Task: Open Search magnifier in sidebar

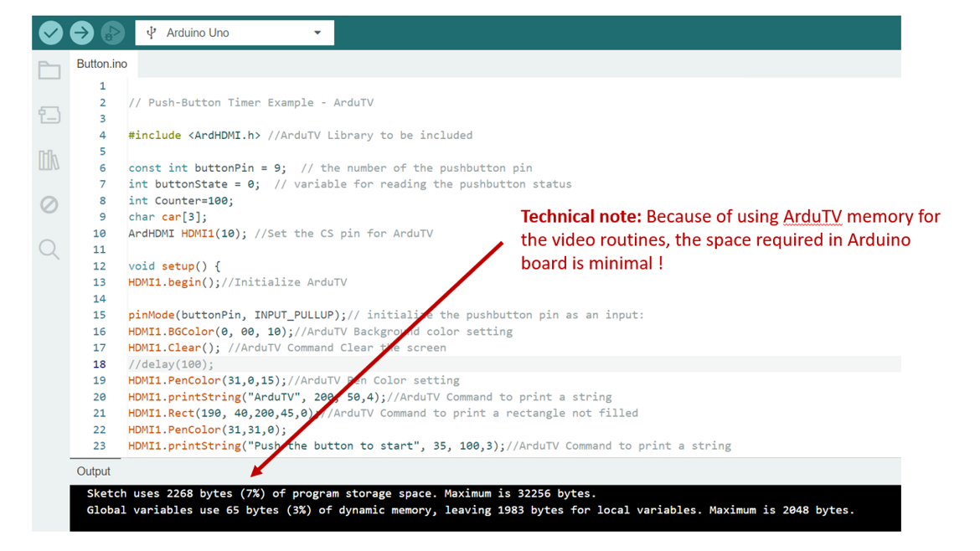Action: coord(49,249)
